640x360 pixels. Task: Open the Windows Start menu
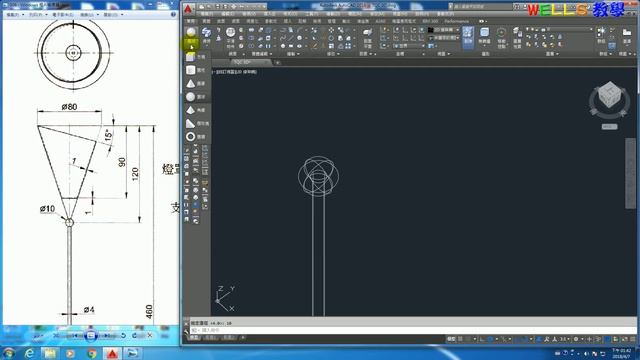pyautogui.click(x=9, y=353)
